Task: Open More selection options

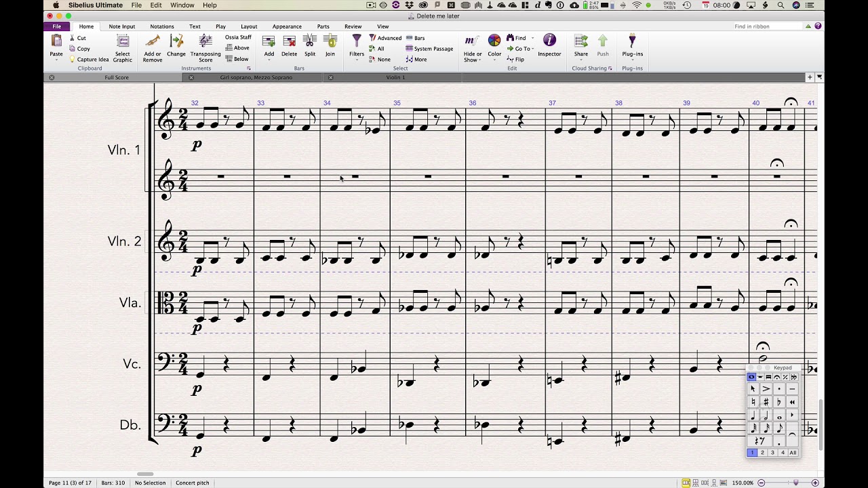Action: coord(416,60)
